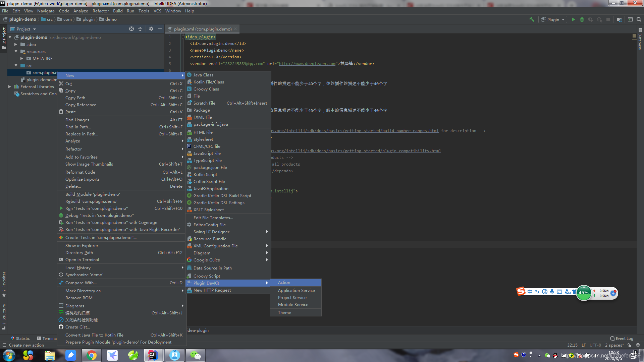The width and height of the screenshot is (644, 362).
Task: Open deeplearn.com vendor URL link
Action: tap(307, 64)
